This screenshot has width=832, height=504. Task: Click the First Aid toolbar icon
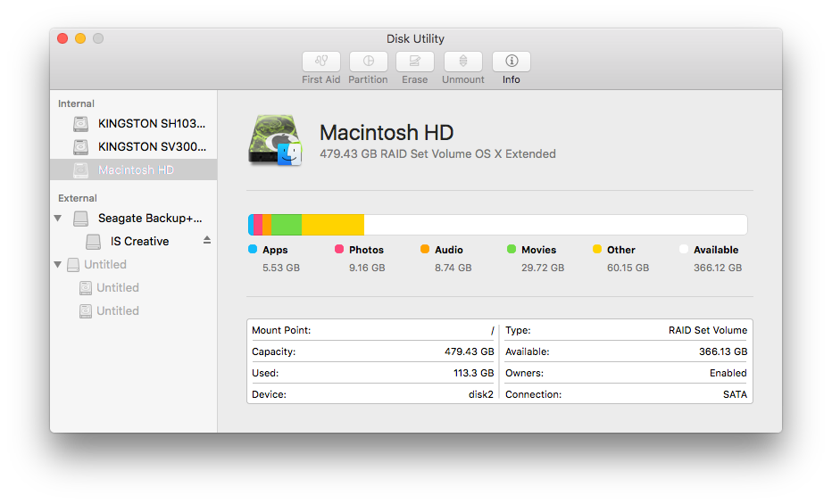coord(321,62)
